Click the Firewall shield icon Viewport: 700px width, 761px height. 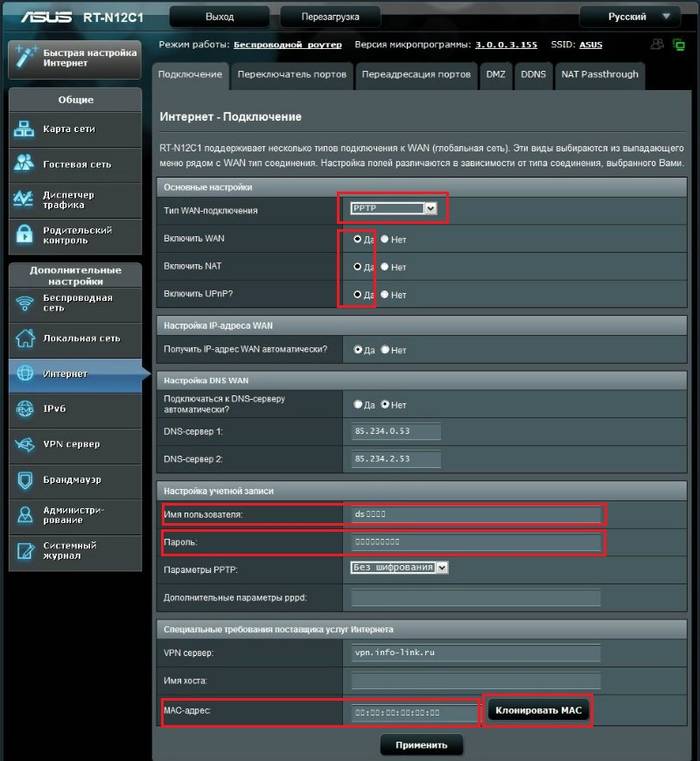(x=25, y=480)
